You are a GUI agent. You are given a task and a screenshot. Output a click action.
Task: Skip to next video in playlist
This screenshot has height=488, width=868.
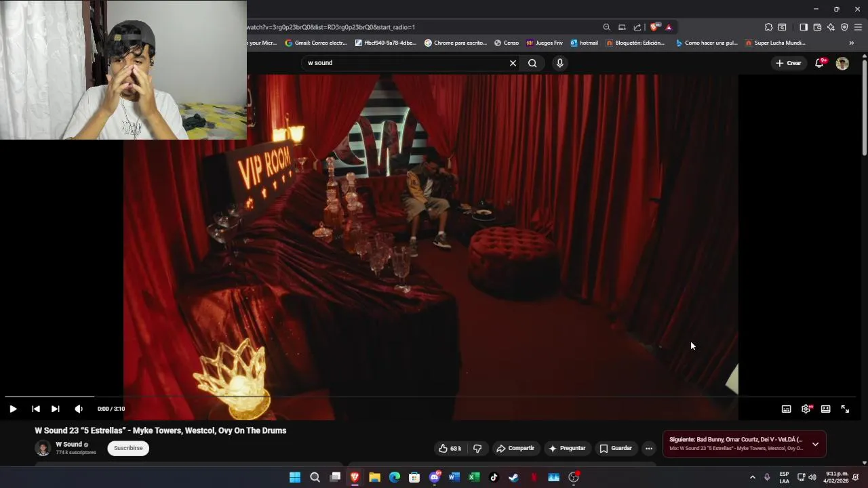point(56,409)
